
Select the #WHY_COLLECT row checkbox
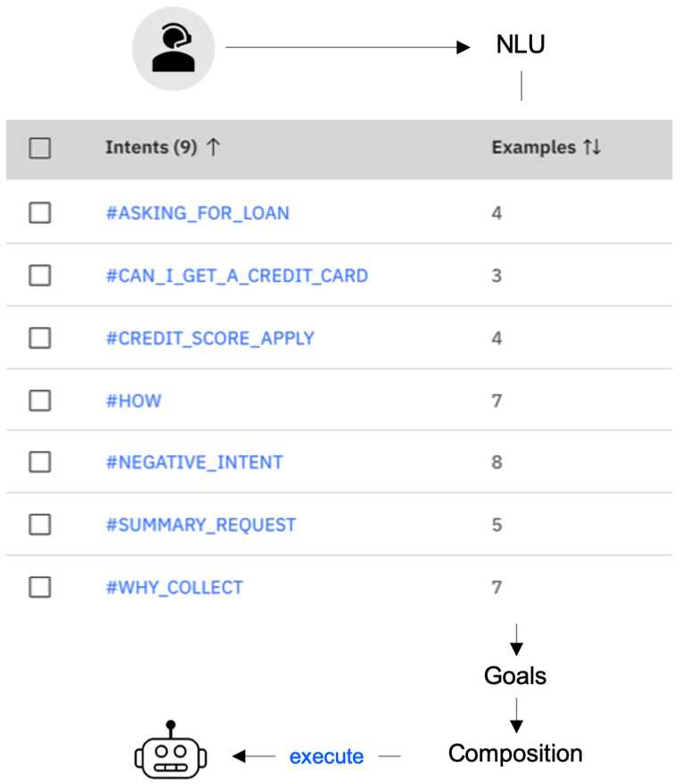[x=39, y=587]
